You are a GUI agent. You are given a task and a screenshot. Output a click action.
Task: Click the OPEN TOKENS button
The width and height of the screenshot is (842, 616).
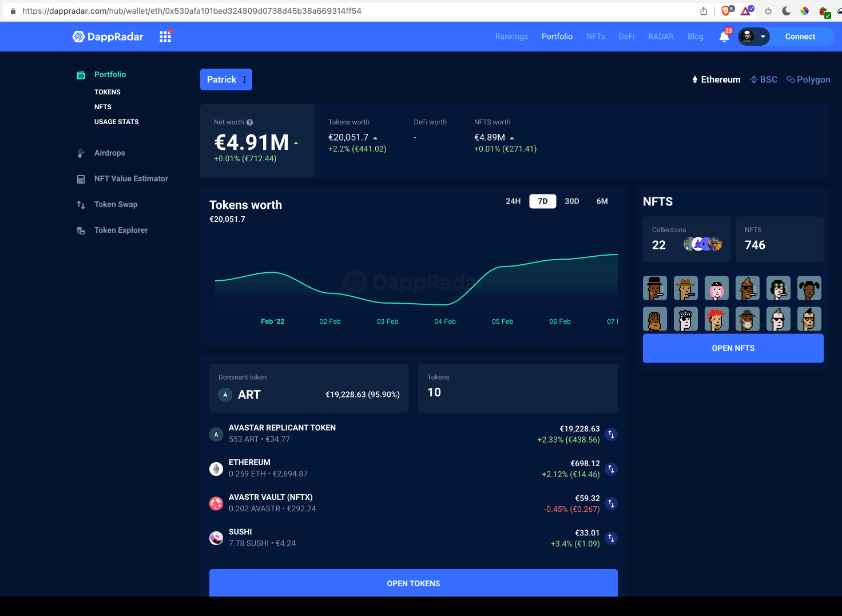point(414,583)
